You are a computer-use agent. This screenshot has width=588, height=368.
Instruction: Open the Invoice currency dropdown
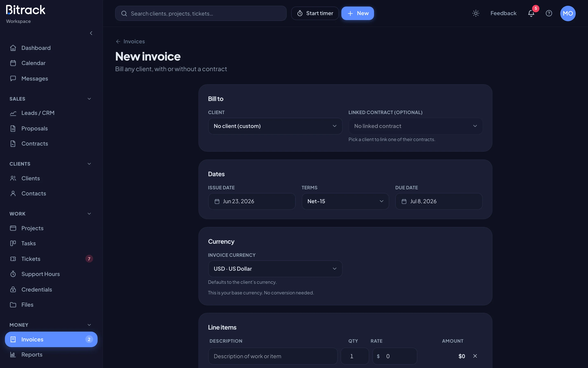(x=275, y=269)
